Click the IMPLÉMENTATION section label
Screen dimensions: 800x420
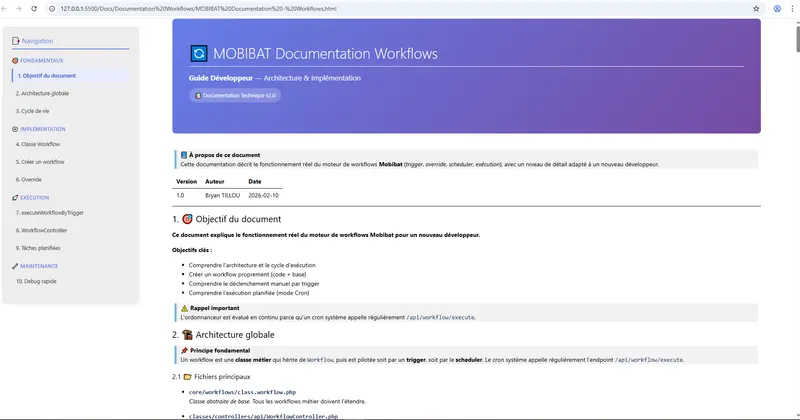(43, 129)
